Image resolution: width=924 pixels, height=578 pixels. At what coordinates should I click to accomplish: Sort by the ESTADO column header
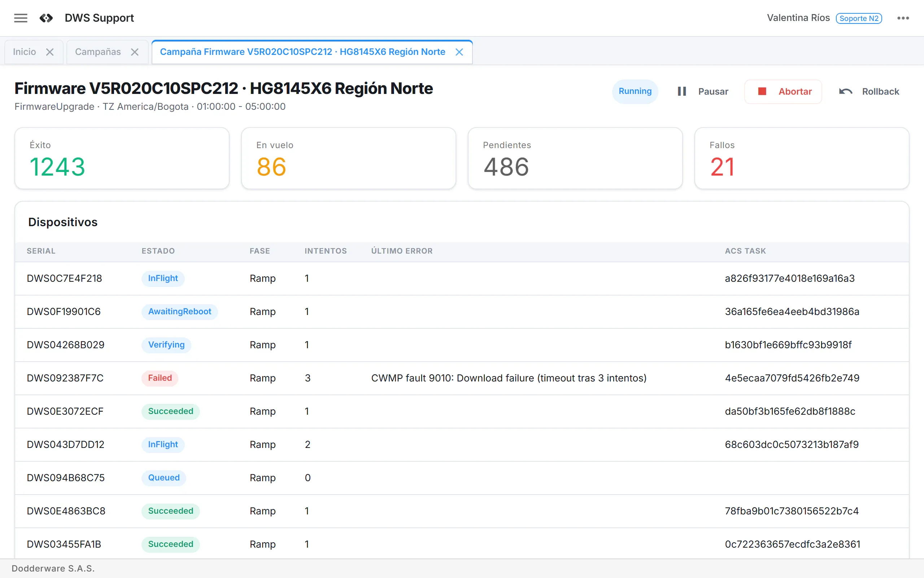(x=158, y=251)
